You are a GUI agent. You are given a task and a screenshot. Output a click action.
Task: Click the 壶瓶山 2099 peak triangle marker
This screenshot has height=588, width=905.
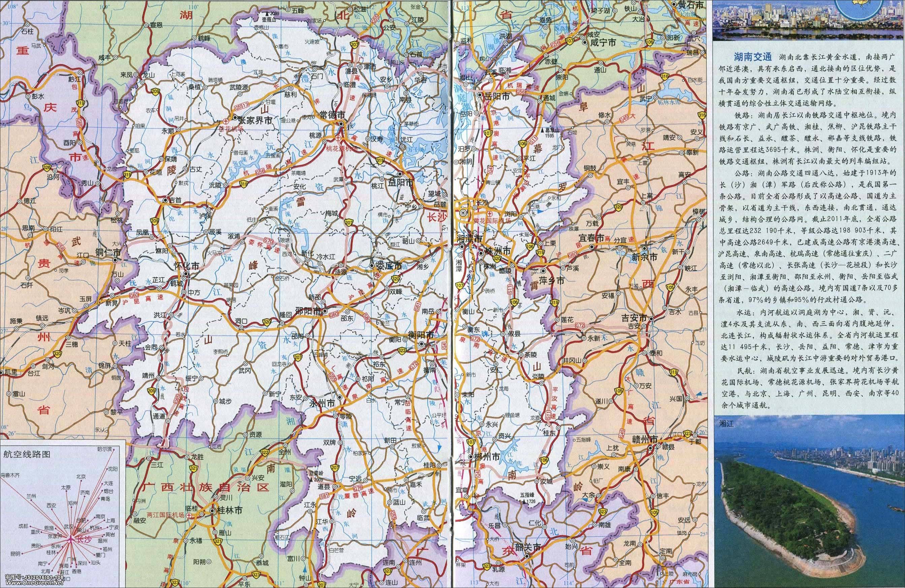[267, 14]
